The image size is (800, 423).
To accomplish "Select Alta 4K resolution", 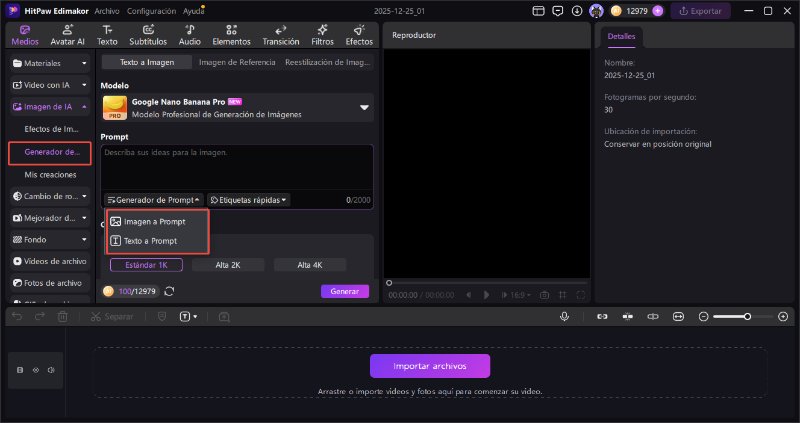I will pos(310,265).
